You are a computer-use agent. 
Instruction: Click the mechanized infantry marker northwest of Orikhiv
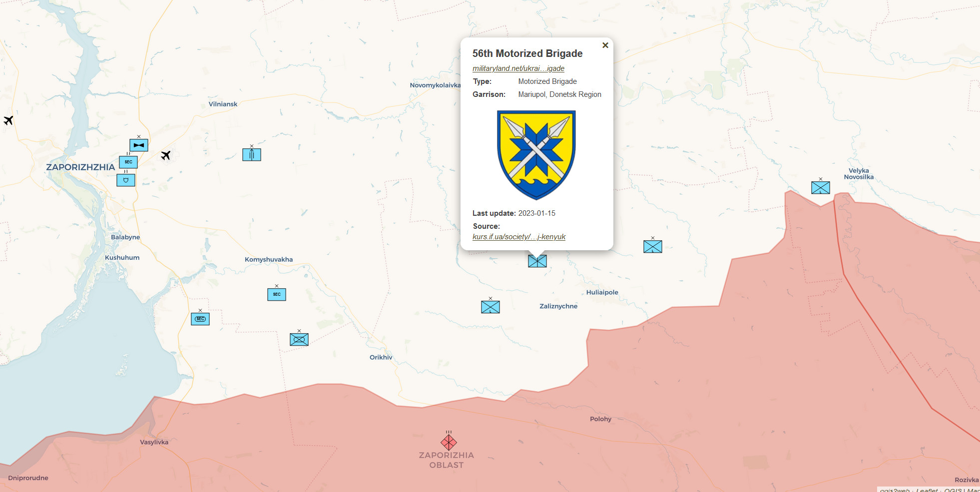(299, 340)
